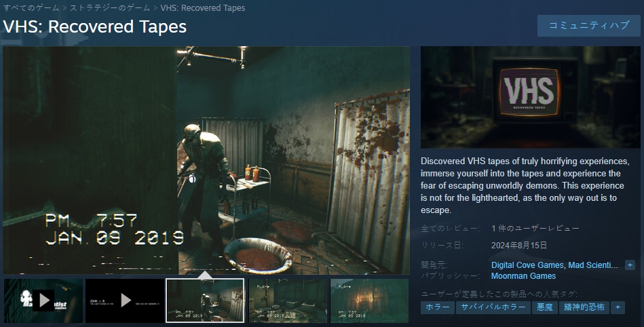Play the second trailer thumbnail with black background
This screenshot has width=644, height=327.
pos(125,301)
